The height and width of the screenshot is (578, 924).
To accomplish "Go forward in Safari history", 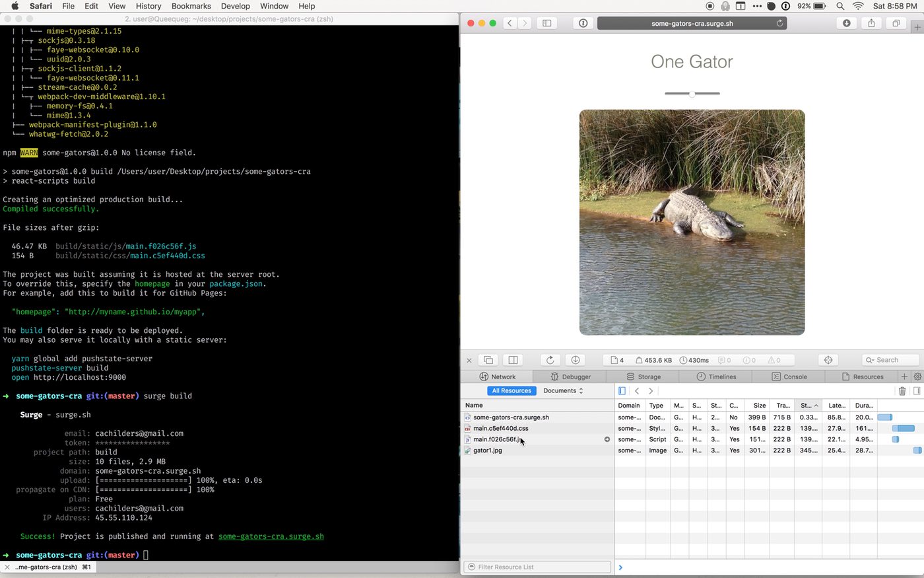I will coord(524,23).
